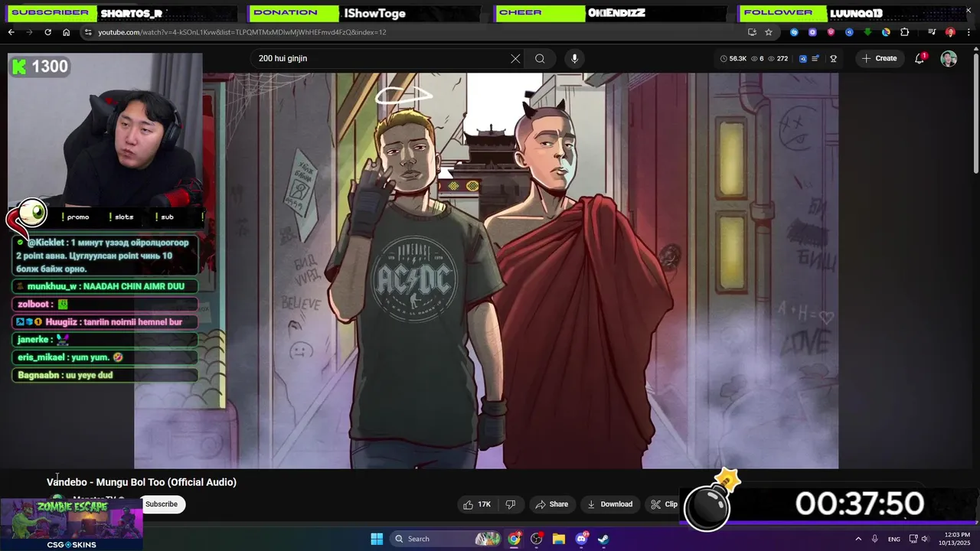The width and height of the screenshot is (980, 551).
Task: Dislike the video
Action: (x=510, y=504)
